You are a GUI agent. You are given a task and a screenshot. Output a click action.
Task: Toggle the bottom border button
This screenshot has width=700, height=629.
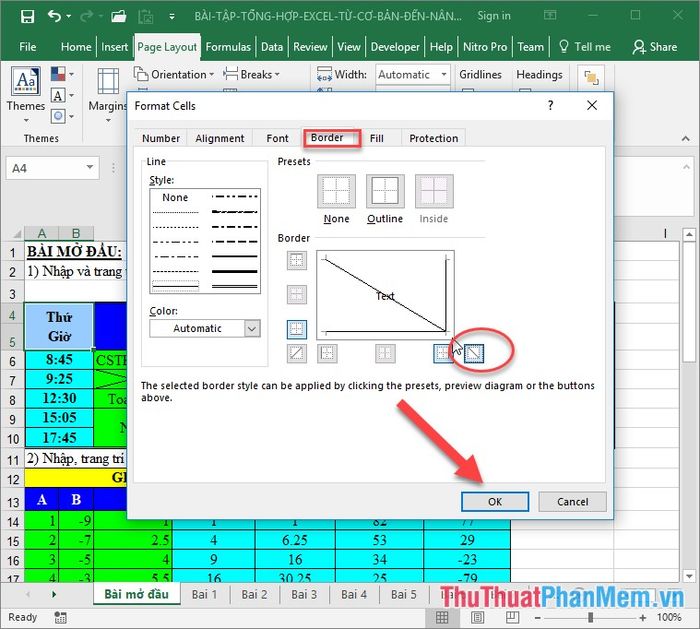tap(297, 328)
